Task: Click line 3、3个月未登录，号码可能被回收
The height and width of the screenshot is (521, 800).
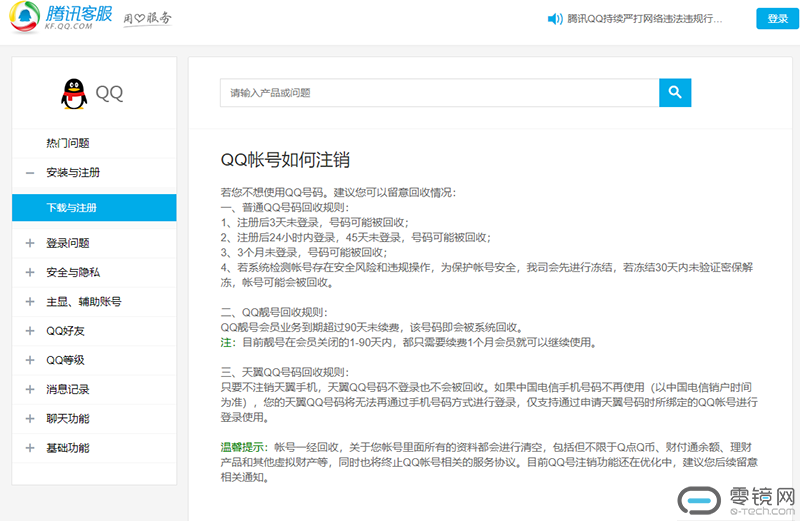Action: pos(304,252)
